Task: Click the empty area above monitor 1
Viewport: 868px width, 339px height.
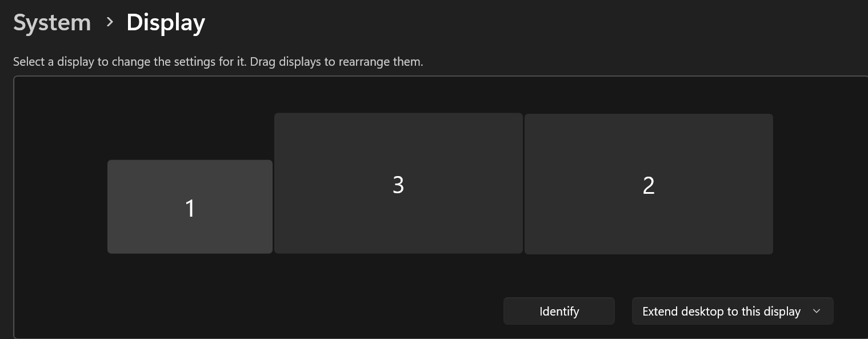Action: [x=190, y=126]
